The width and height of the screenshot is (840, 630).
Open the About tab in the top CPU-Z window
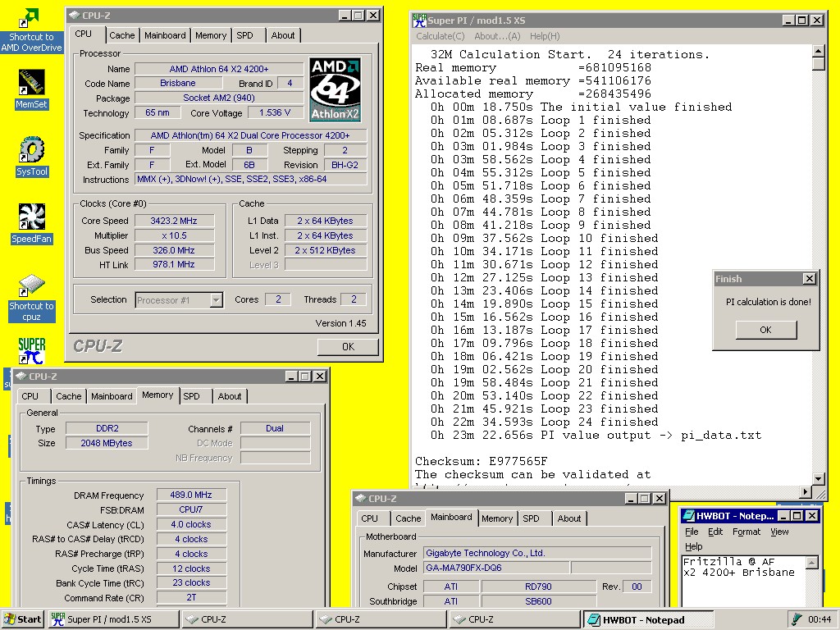(283, 35)
